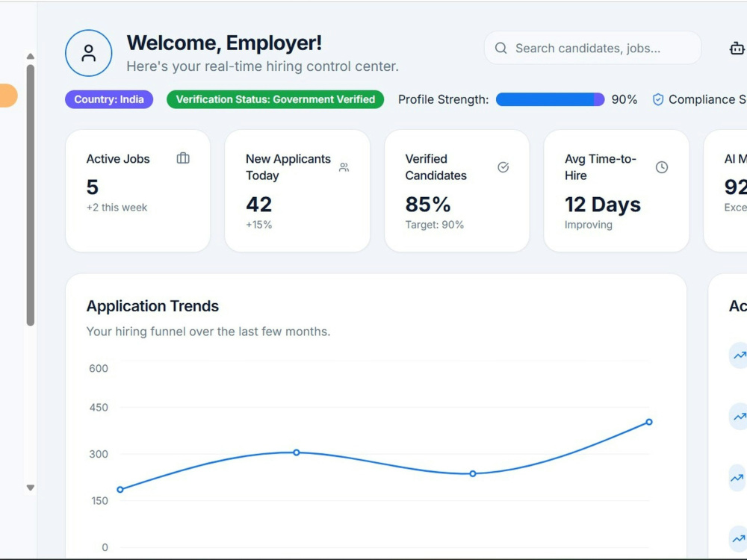Open the New Applicants Today card
This screenshot has width=747, height=560.
pos(297,191)
